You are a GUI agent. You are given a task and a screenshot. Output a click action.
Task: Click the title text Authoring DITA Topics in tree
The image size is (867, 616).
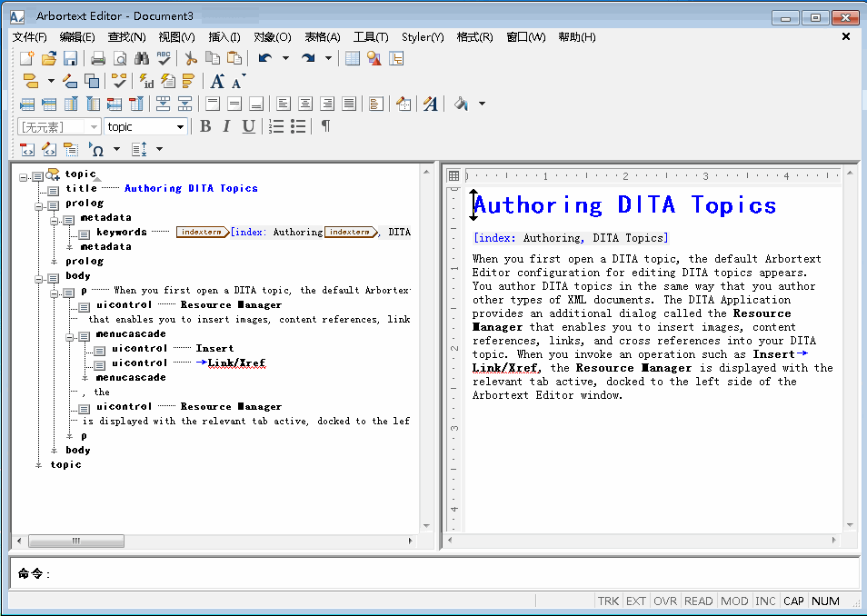tap(192, 189)
